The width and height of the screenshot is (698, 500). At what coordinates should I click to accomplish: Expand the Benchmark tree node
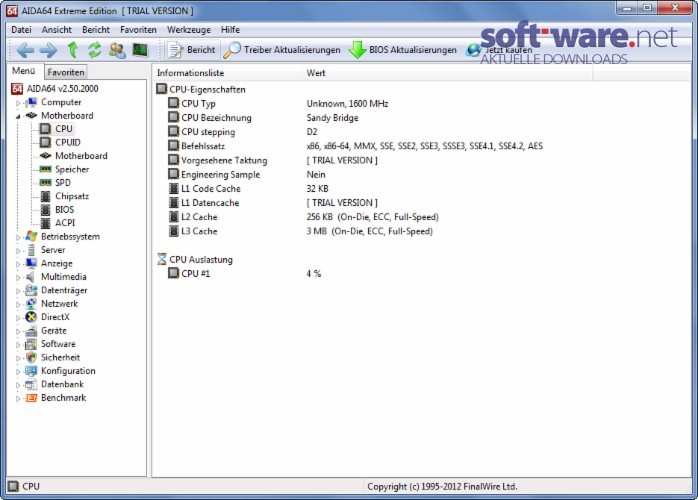18,398
